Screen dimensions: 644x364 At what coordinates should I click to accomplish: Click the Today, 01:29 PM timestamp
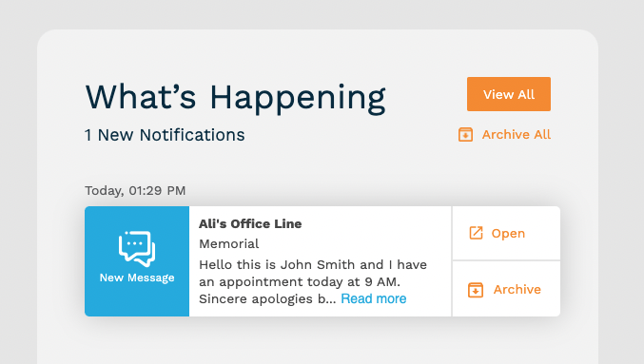tap(135, 190)
